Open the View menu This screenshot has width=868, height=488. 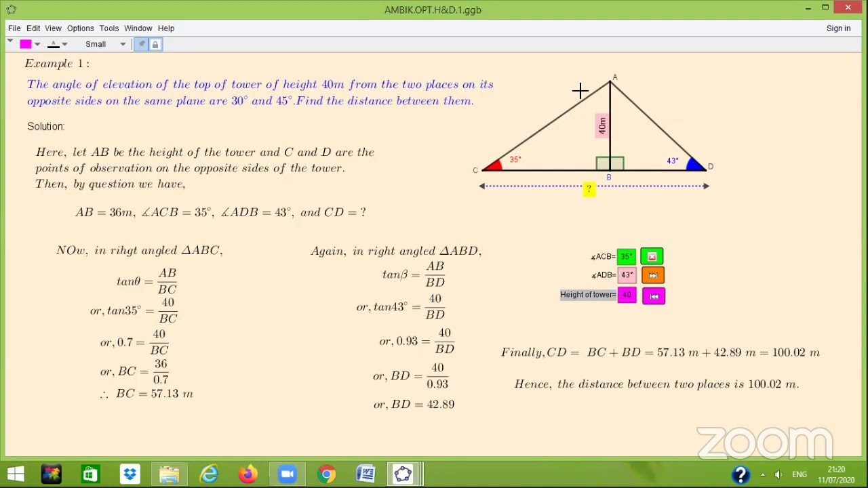[53, 28]
